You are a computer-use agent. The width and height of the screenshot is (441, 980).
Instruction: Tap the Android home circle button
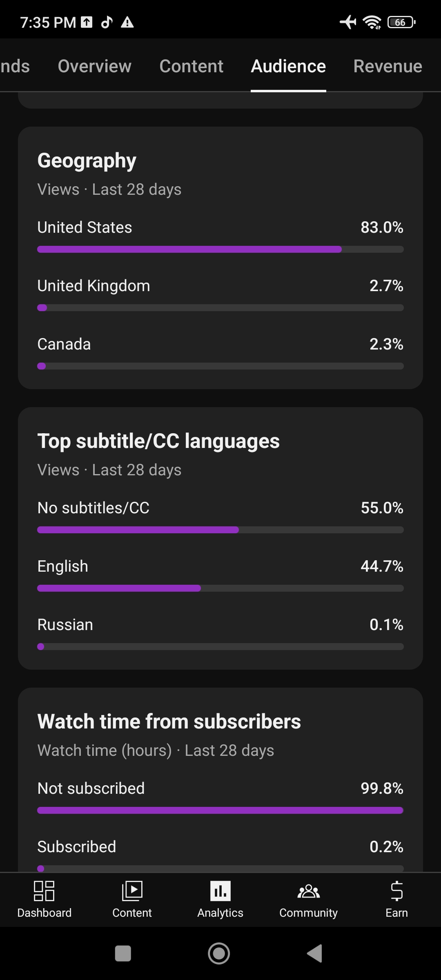point(219,953)
